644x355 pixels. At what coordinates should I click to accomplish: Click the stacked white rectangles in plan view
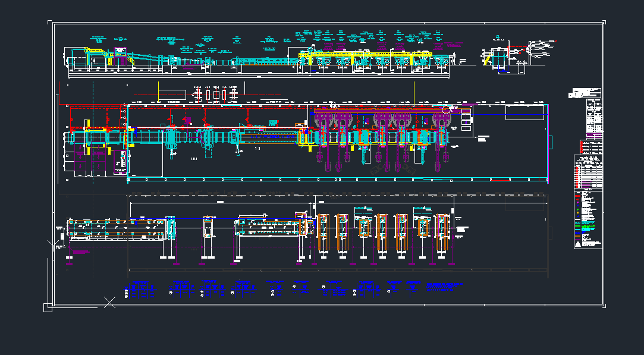(466, 119)
